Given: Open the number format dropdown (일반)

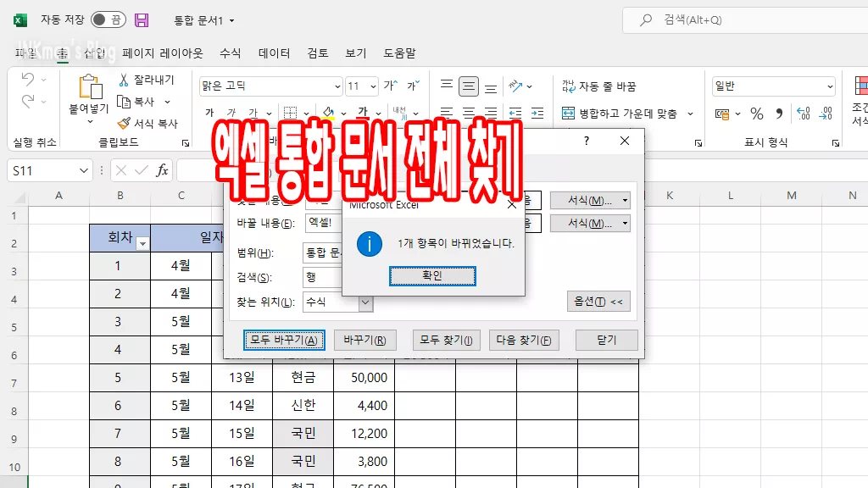Looking at the screenshot, I should click(x=829, y=86).
